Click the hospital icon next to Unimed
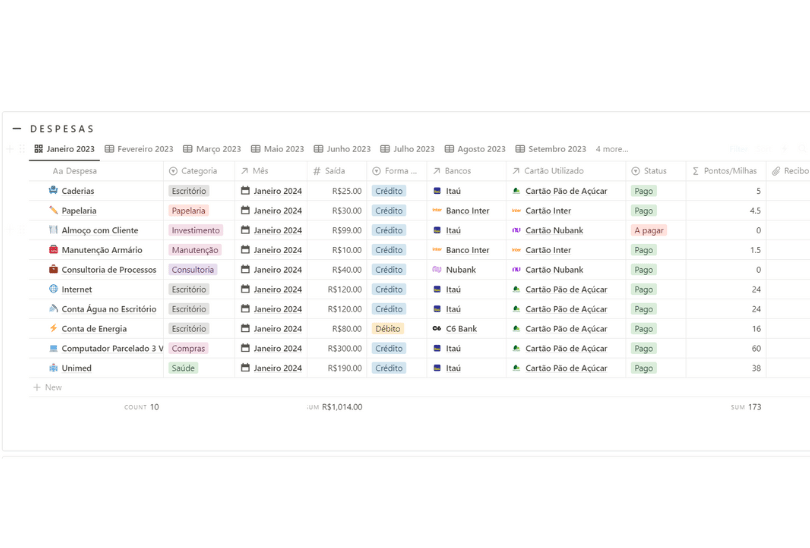 (53, 368)
